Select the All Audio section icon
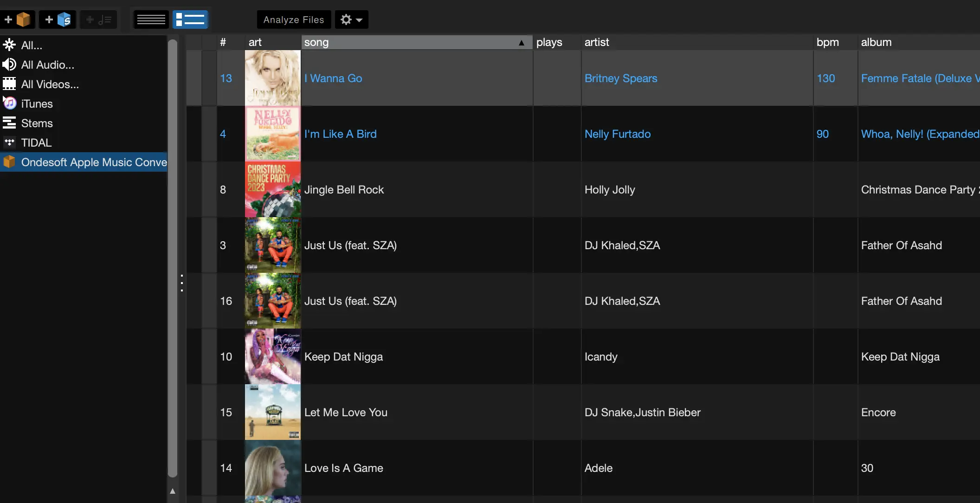980x503 pixels. [10, 64]
